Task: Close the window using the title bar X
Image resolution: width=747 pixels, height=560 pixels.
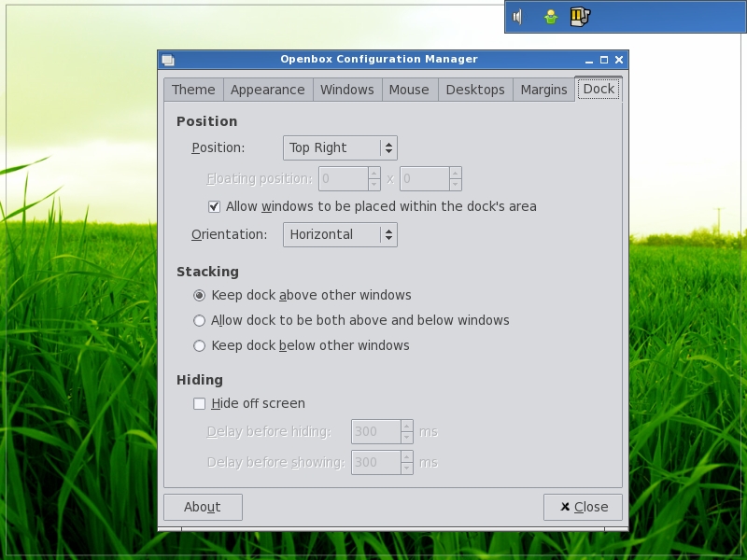Action: tap(619, 60)
